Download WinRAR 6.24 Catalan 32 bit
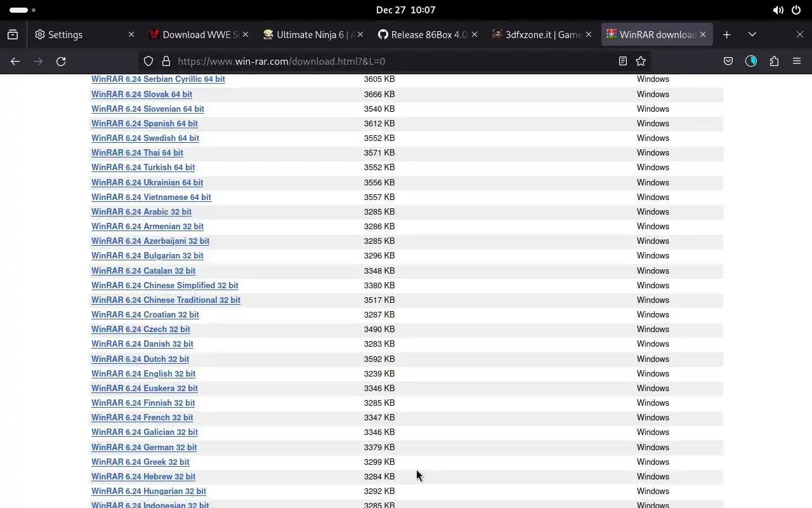Image resolution: width=812 pixels, height=508 pixels. click(x=143, y=271)
